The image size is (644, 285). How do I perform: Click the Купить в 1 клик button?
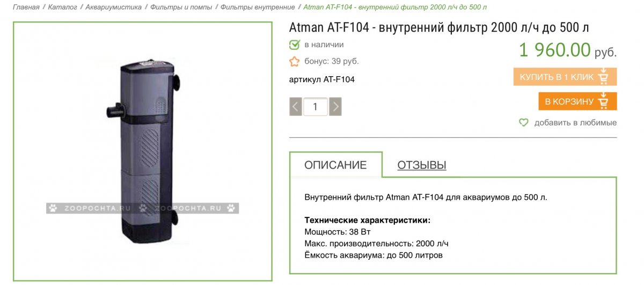[565, 77]
